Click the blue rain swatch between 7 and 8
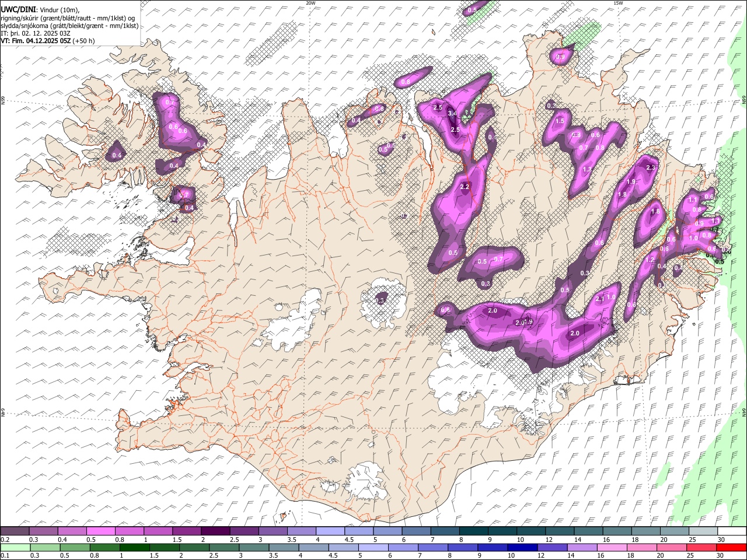Screen dimensions: 747x560 (432, 548)
